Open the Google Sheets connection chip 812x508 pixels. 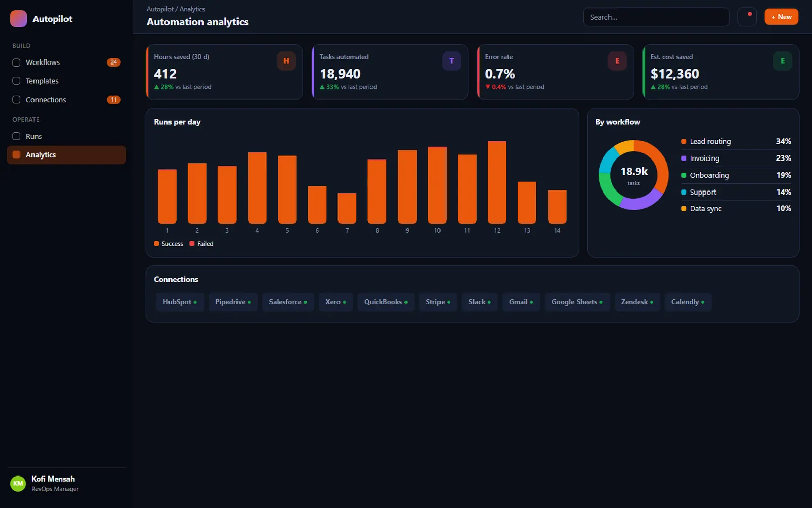(577, 302)
